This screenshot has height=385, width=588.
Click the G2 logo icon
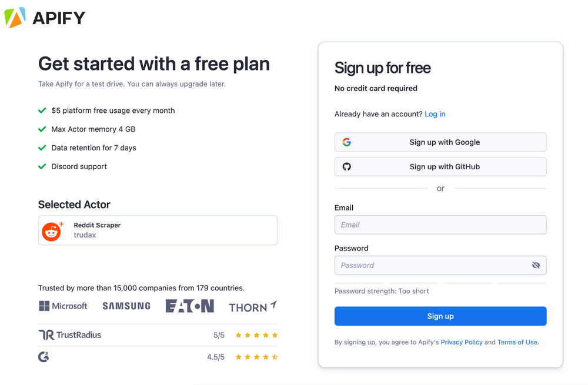(x=44, y=356)
